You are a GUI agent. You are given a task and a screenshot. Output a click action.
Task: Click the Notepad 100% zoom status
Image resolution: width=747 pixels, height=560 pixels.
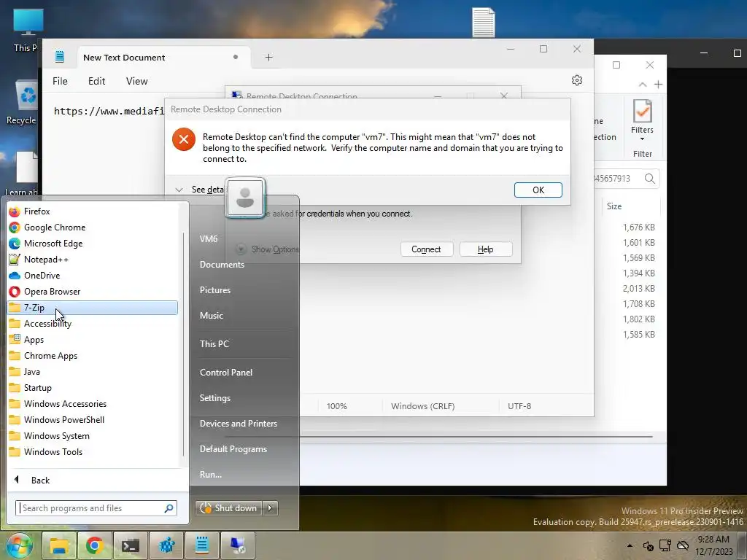point(337,406)
